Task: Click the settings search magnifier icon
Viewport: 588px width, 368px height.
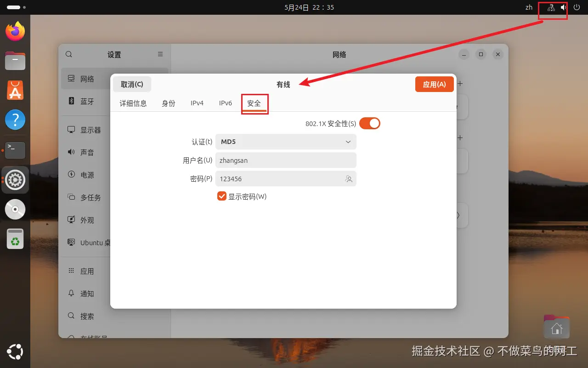Action: coord(69,54)
